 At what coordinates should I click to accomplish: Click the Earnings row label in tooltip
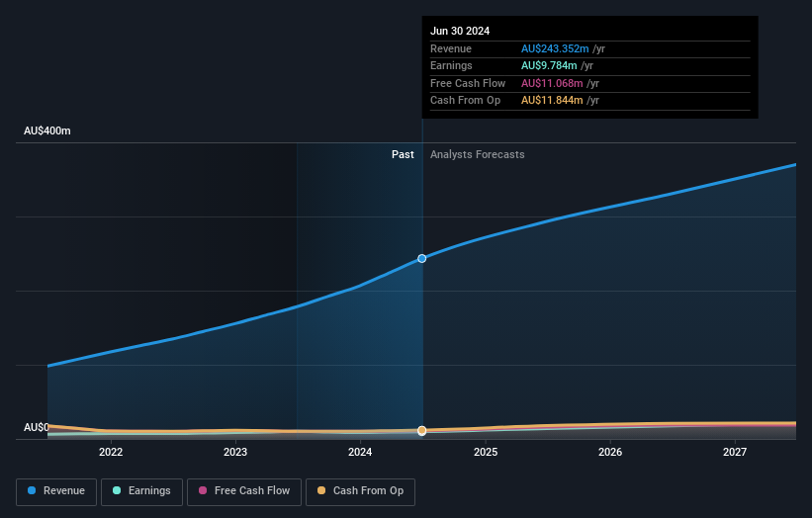tap(451, 65)
